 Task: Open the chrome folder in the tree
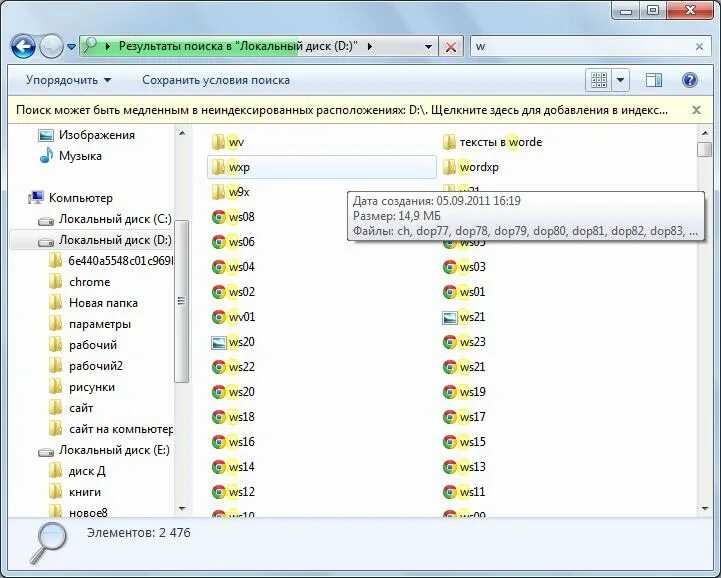coord(80,282)
